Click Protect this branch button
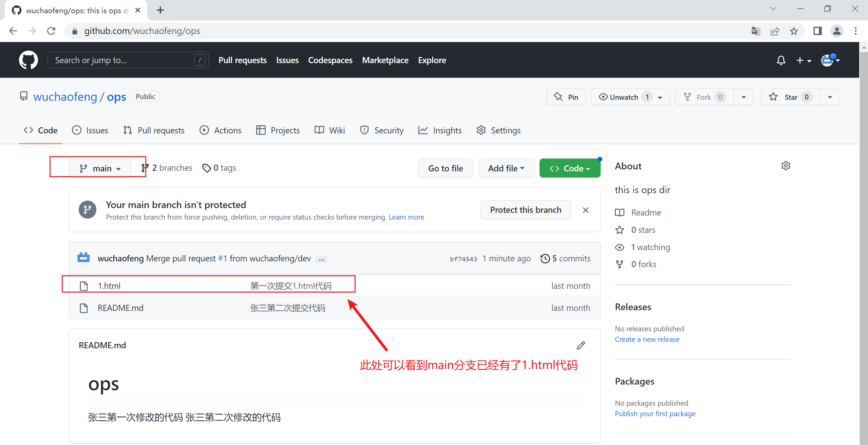The image size is (868, 445). [x=526, y=210]
